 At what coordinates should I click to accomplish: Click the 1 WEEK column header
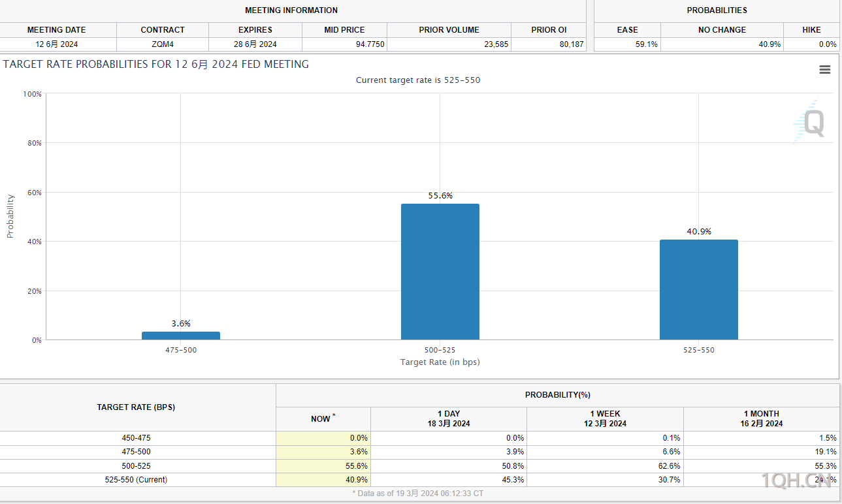[x=605, y=418]
